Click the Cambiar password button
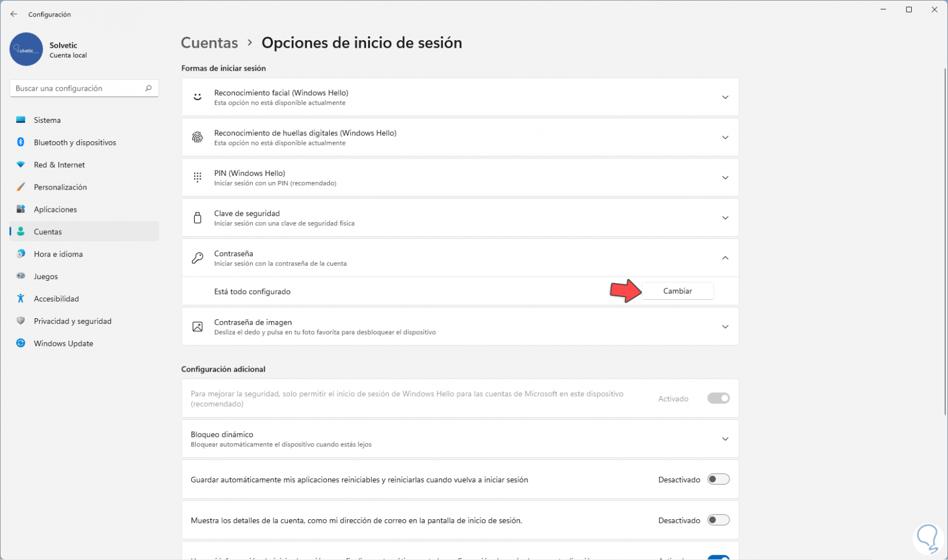948x560 pixels. pos(677,291)
